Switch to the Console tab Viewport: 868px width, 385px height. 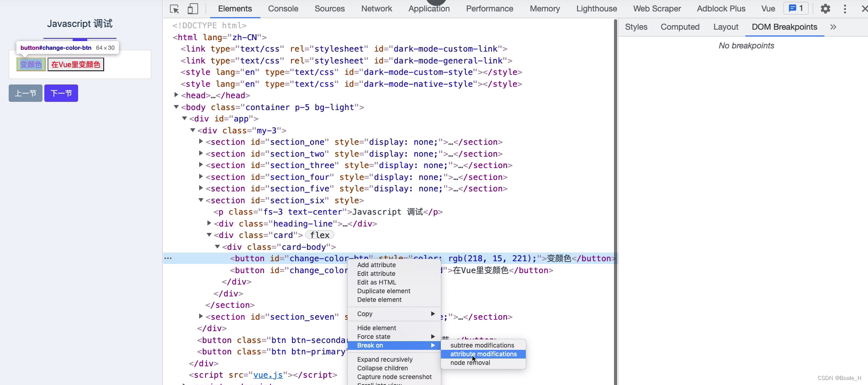click(x=283, y=9)
